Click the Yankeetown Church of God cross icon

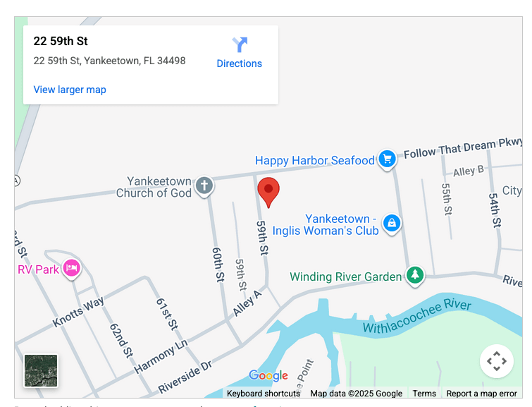[204, 186]
